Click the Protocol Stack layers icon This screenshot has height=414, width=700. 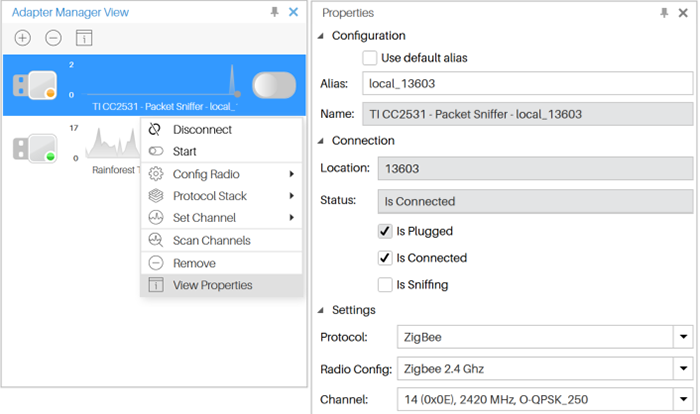[x=156, y=196]
